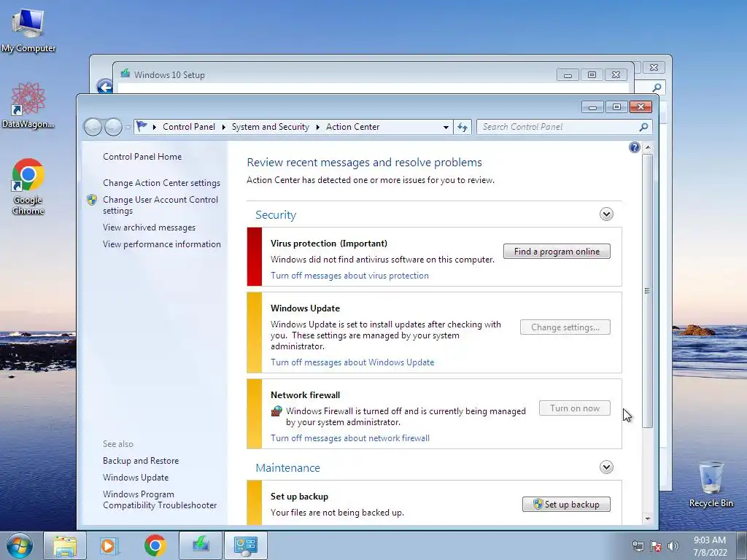The height and width of the screenshot is (560, 747).
Task: Click the Windows Firewall icon in Network firewall
Action: 276,411
